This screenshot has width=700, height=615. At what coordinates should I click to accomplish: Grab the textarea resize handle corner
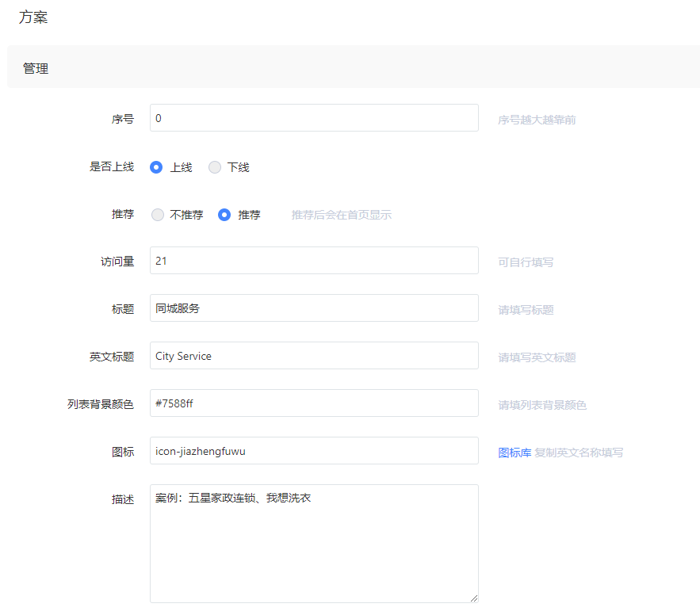pos(474,598)
